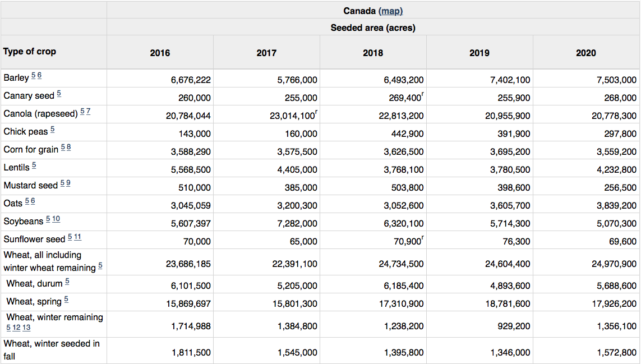The height and width of the screenshot is (364, 641).
Task: Select all wheat 2020 value 24,970,900
Action: [614, 264]
